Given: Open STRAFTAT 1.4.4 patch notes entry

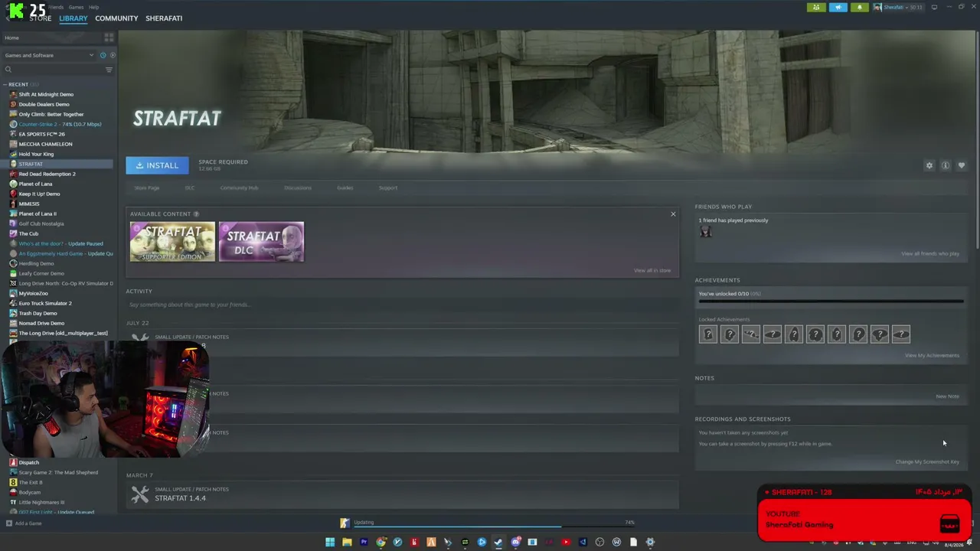Looking at the screenshot, I should (x=402, y=494).
